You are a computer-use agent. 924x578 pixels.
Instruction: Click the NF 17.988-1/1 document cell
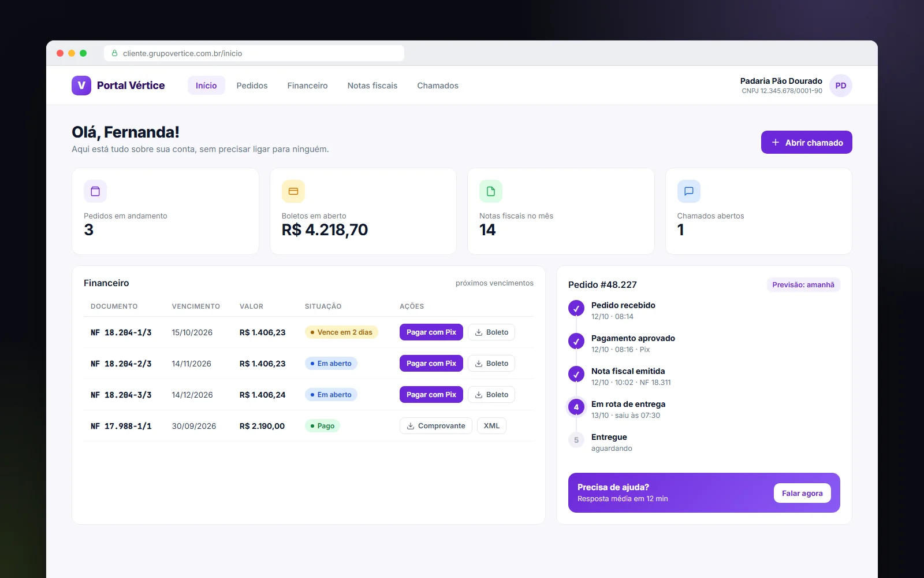tap(121, 426)
